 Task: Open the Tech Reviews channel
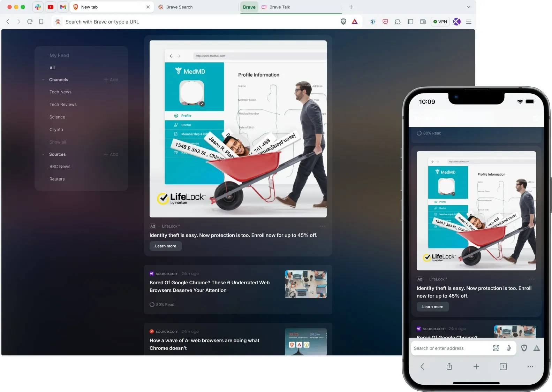pyautogui.click(x=63, y=105)
